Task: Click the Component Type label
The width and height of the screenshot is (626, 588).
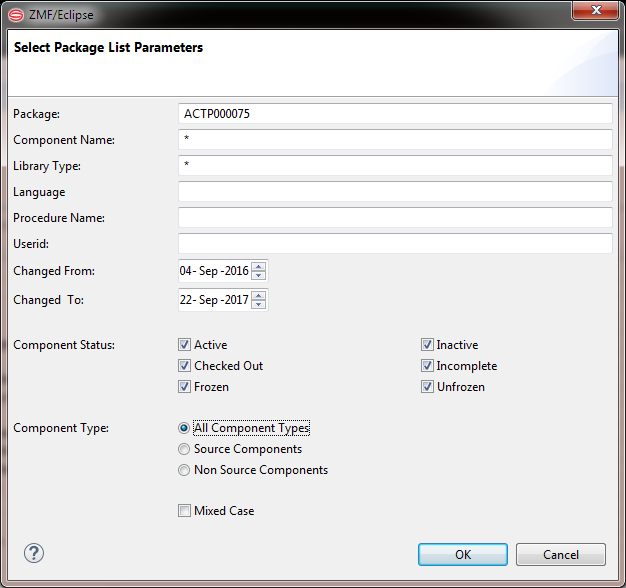Action: pos(61,428)
